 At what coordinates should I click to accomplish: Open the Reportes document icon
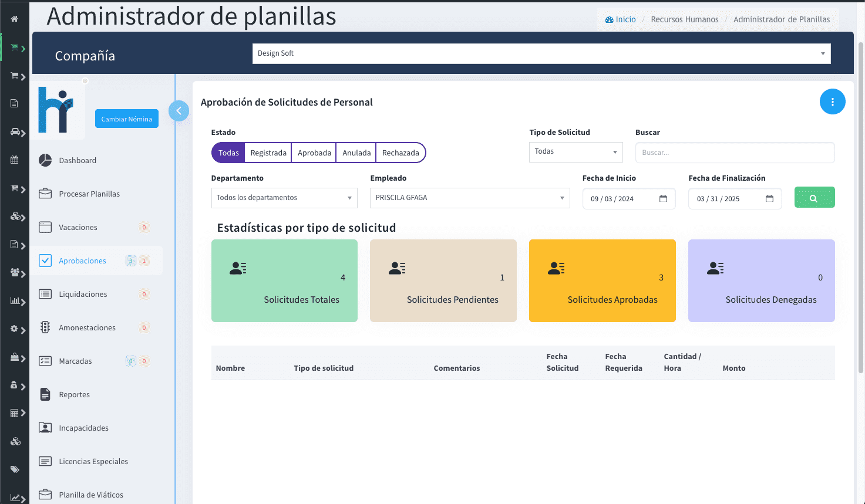pos(45,394)
